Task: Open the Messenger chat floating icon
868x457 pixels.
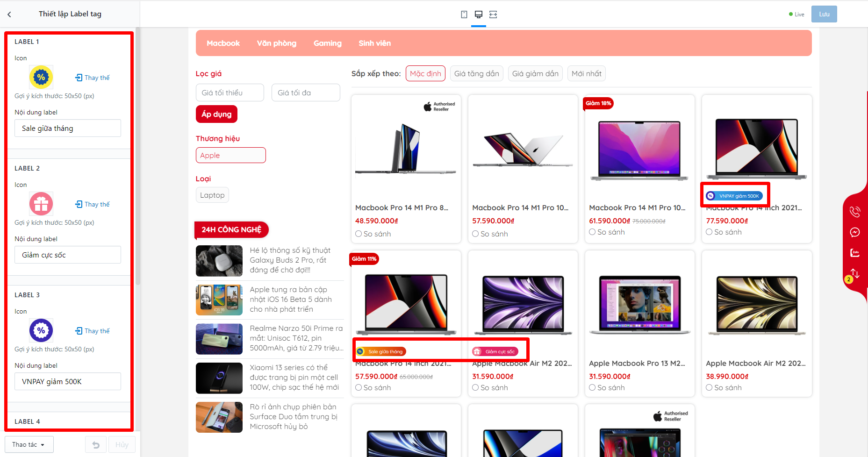Action: tap(855, 232)
